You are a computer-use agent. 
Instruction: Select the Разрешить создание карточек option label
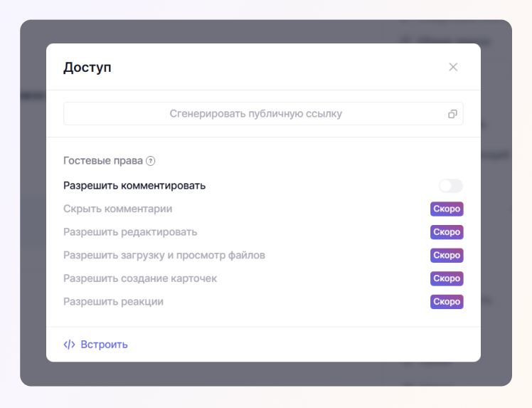(x=140, y=278)
